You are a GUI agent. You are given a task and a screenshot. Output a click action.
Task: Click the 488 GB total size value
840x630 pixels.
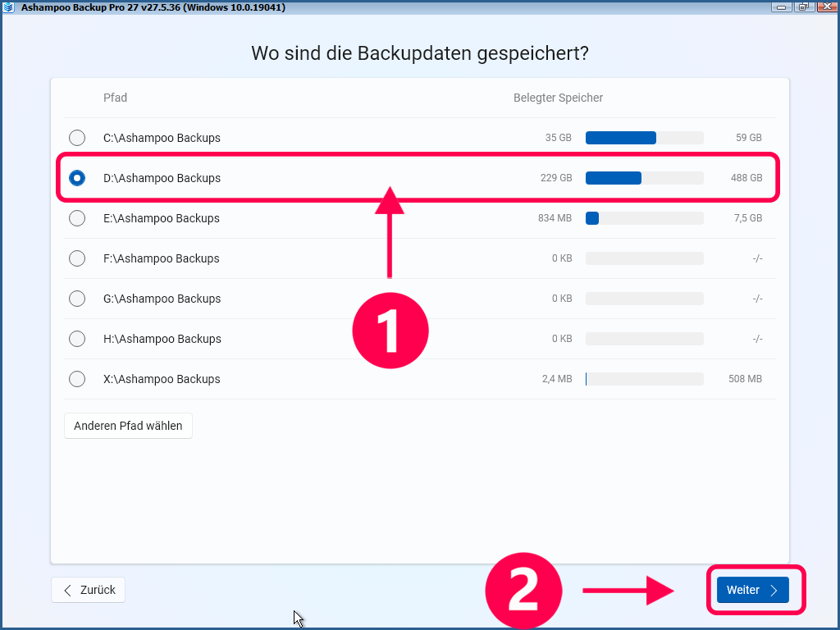pyautogui.click(x=746, y=178)
